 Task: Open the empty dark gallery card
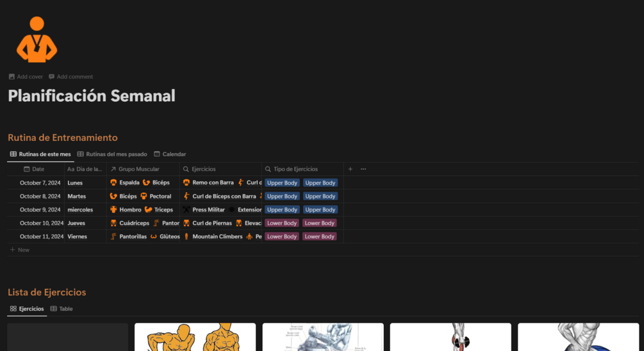pyautogui.click(x=68, y=337)
